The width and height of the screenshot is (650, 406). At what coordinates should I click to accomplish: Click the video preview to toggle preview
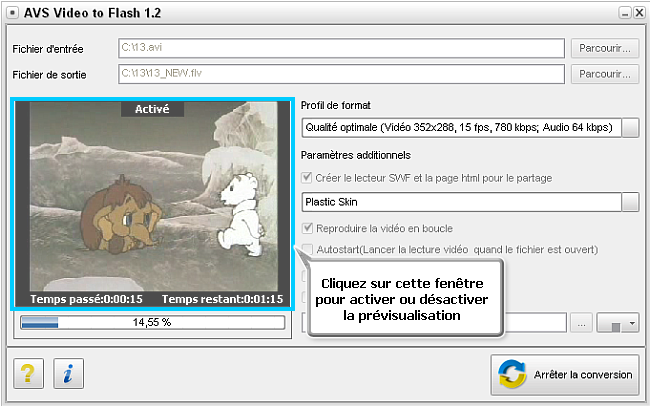(153, 204)
